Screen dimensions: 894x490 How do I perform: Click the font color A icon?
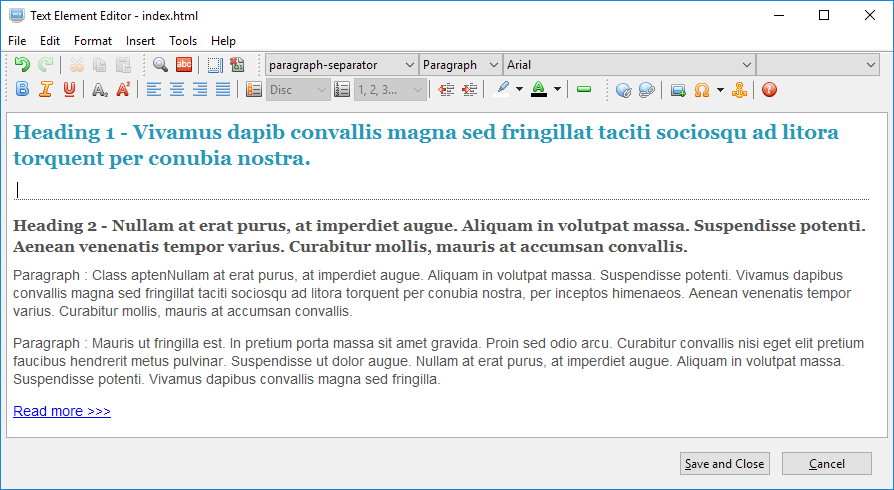click(539, 87)
